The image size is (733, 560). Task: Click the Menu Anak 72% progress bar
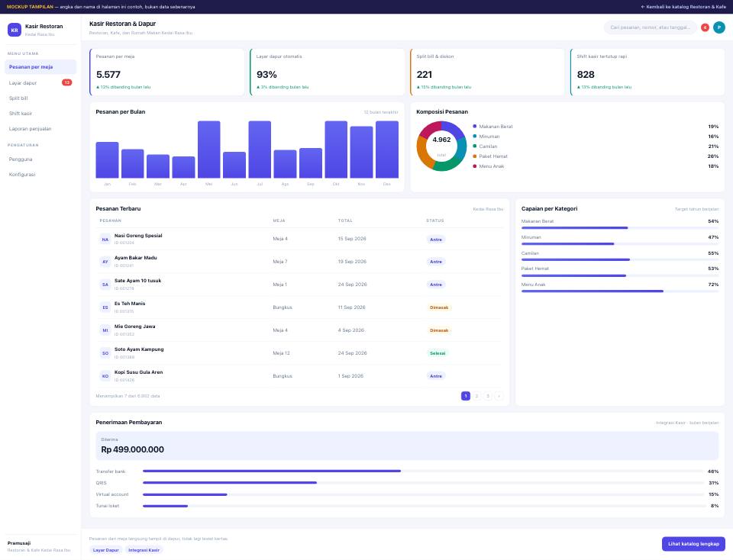coord(620,291)
